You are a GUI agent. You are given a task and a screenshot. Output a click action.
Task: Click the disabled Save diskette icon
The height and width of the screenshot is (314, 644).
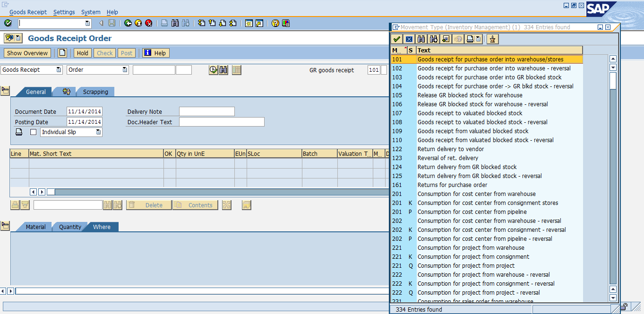coord(112,23)
